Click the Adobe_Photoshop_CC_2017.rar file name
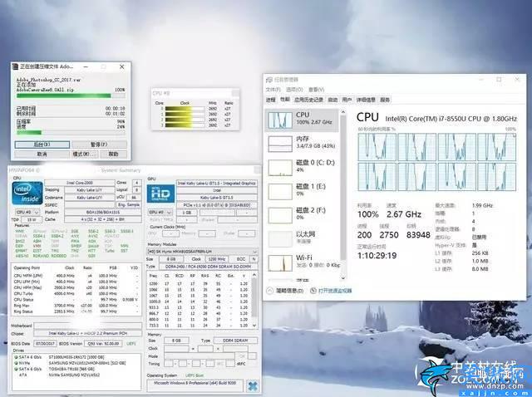The height and width of the screenshot is (397, 532). 48,80
